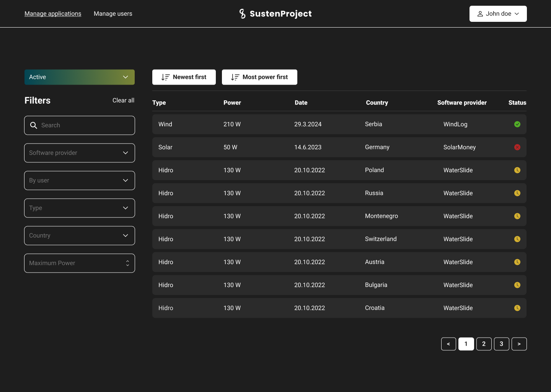Open Manage applications in navigation
The width and height of the screenshot is (551, 392).
[53, 14]
